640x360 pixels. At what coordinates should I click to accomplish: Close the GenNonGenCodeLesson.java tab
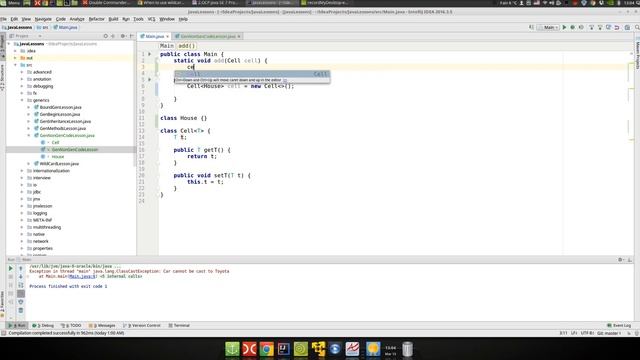coord(239,36)
